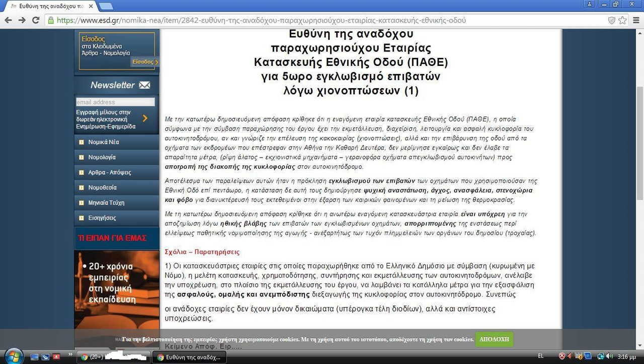Click the shield icon in the address bar
This screenshot has height=364, width=644.
click(x=611, y=21)
